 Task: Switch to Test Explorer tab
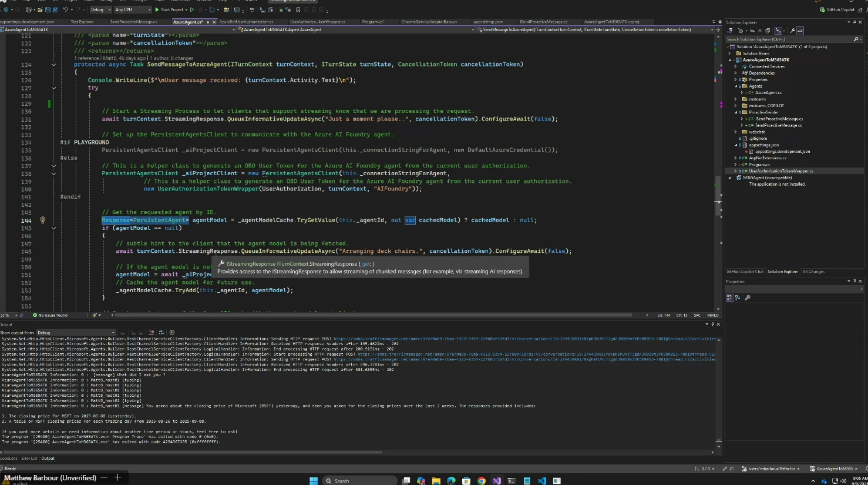pos(82,22)
